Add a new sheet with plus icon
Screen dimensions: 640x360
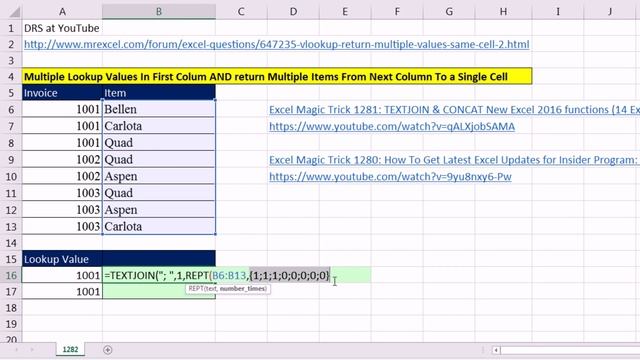[108, 350]
